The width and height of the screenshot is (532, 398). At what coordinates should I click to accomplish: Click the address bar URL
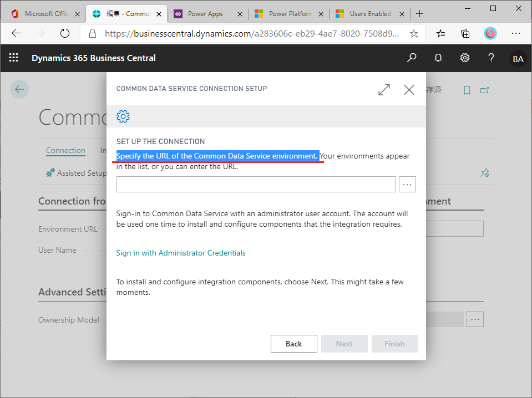252,34
